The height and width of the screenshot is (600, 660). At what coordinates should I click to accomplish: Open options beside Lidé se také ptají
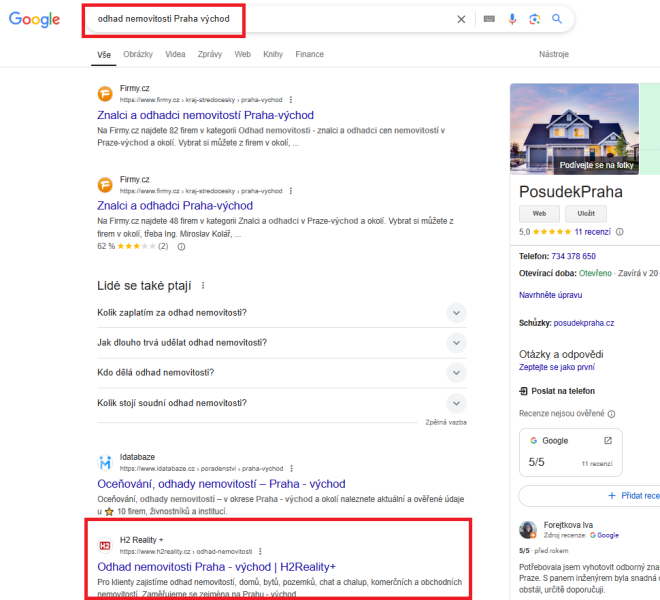(x=203, y=285)
